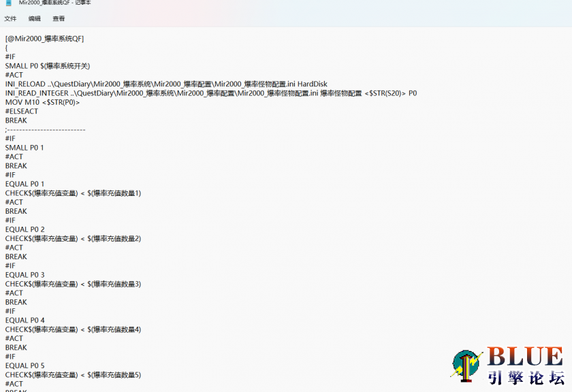Click the EQUAL P0 4 line
Screen dimensions: 572x392
pos(25,320)
